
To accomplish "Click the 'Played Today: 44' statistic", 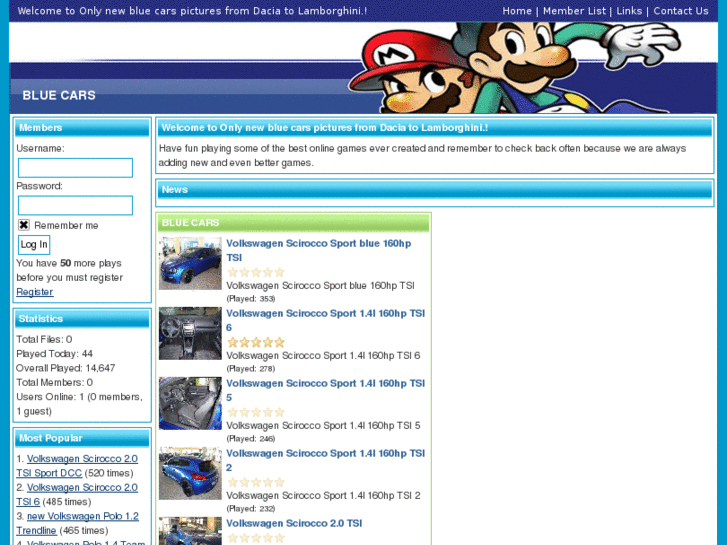I will point(54,353).
